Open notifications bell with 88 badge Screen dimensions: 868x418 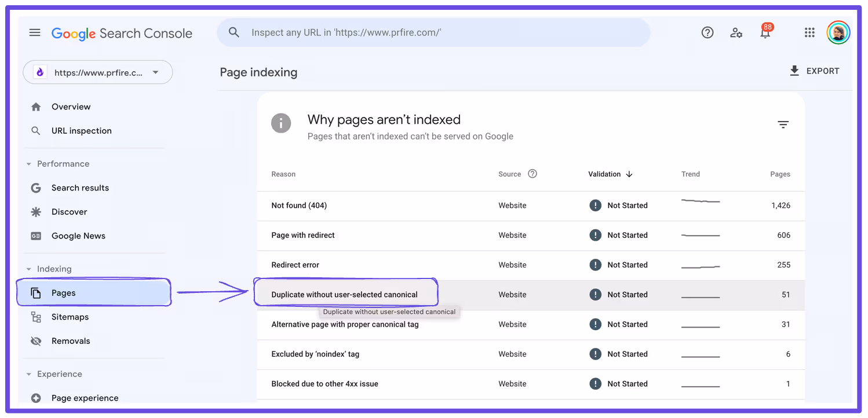[765, 32]
